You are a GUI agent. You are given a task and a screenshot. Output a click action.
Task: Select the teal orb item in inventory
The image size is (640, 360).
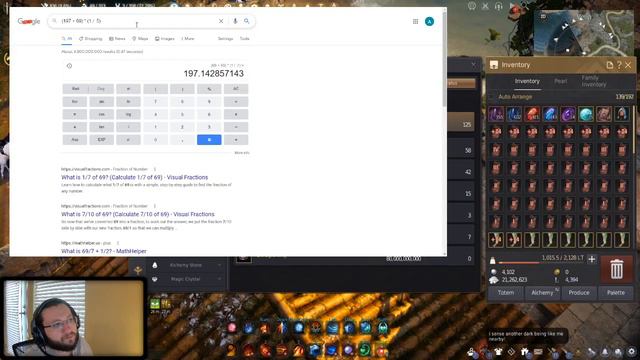pyautogui.click(x=586, y=114)
